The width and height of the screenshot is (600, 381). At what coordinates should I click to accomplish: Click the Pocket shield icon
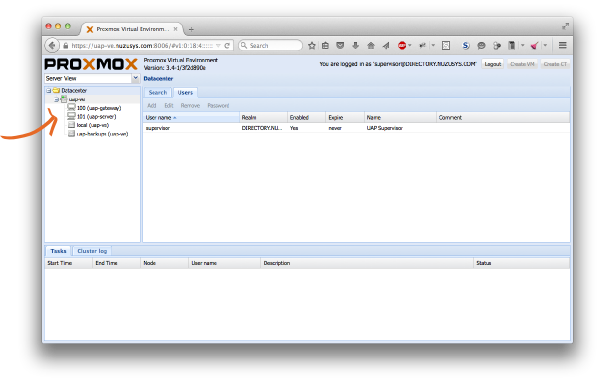(340, 46)
